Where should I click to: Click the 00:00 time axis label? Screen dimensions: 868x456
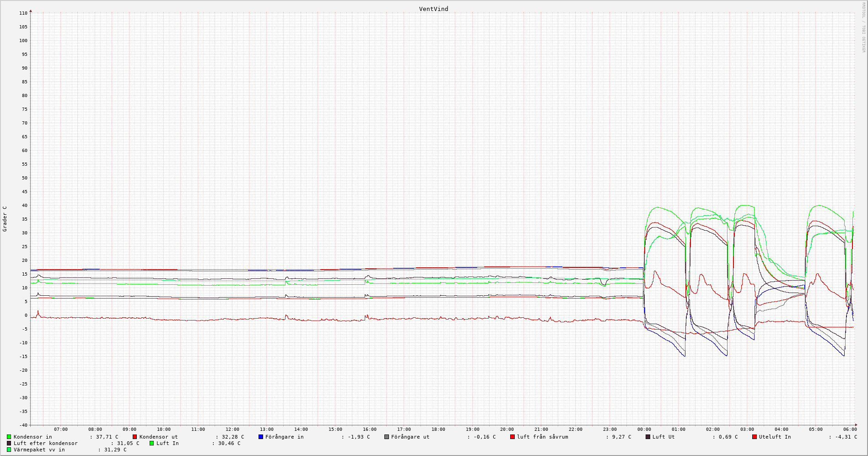point(644,429)
